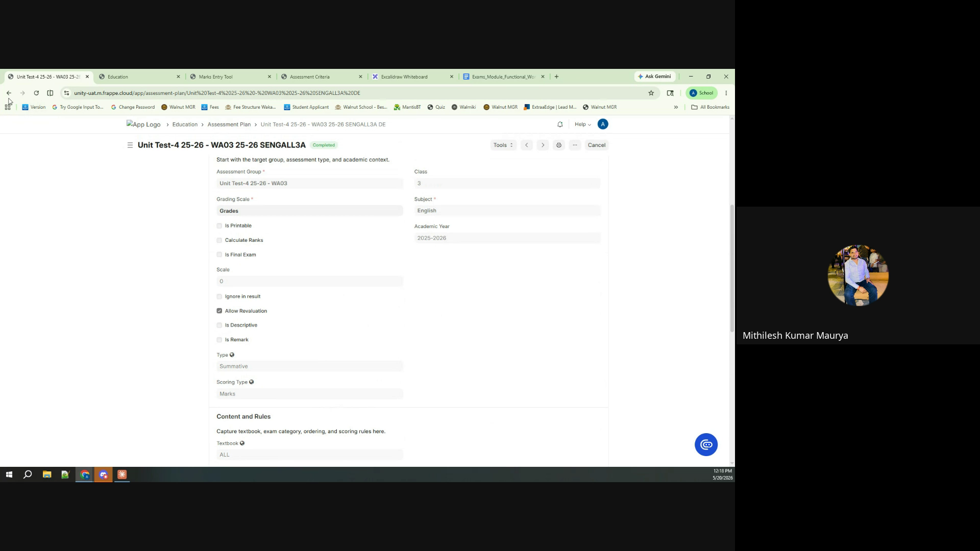980x551 pixels.
Task: Go to next document arrow
Action: [543, 145]
